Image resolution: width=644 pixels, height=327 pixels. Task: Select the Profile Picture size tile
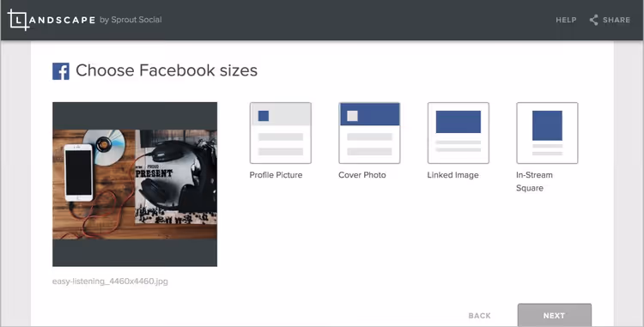pyautogui.click(x=281, y=133)
